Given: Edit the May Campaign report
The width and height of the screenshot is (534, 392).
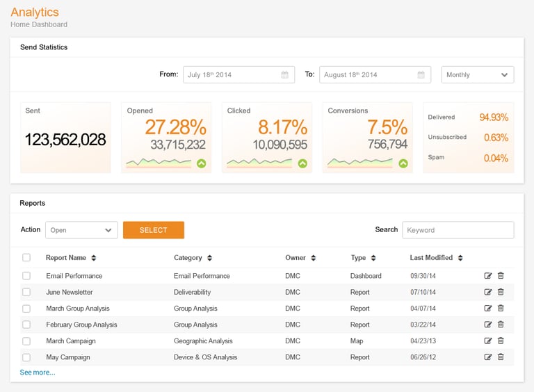Looking at the screenshot, I should pyautogui.click(x=487, y=357).
